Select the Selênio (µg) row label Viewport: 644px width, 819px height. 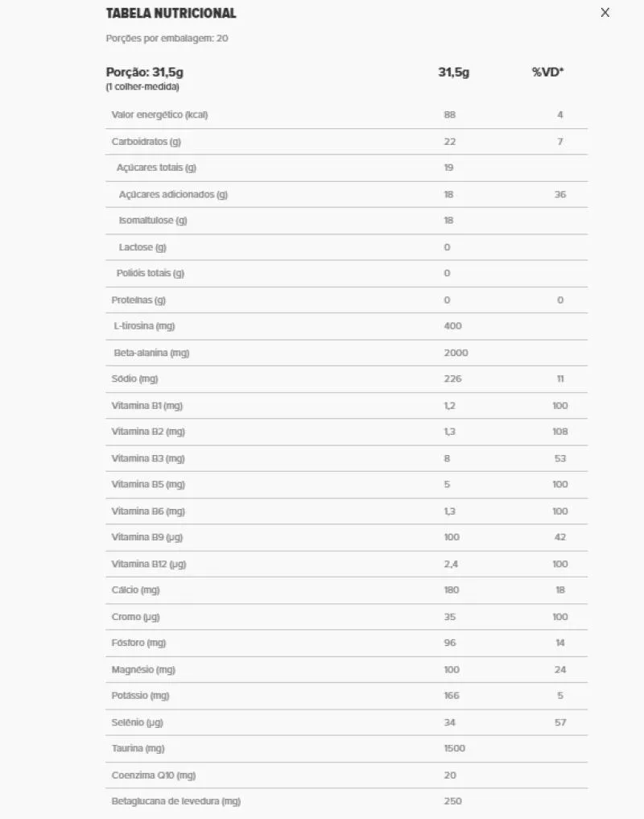click(137, 722)
